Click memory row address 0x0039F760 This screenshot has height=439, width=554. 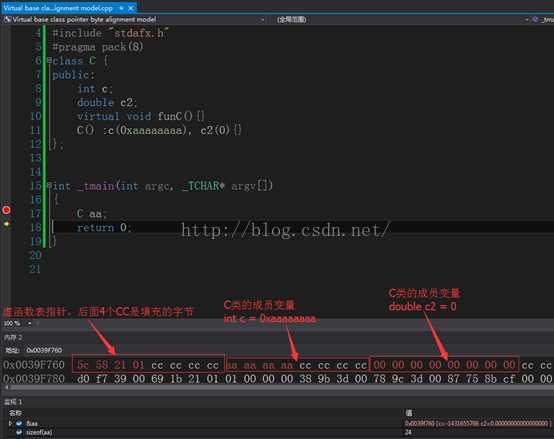coord(34,365)
